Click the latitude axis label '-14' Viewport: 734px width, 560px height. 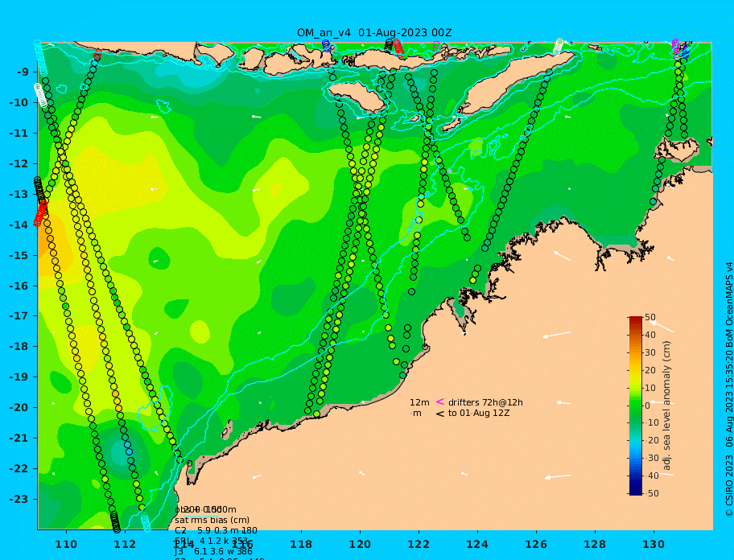[x=19, y=224]
